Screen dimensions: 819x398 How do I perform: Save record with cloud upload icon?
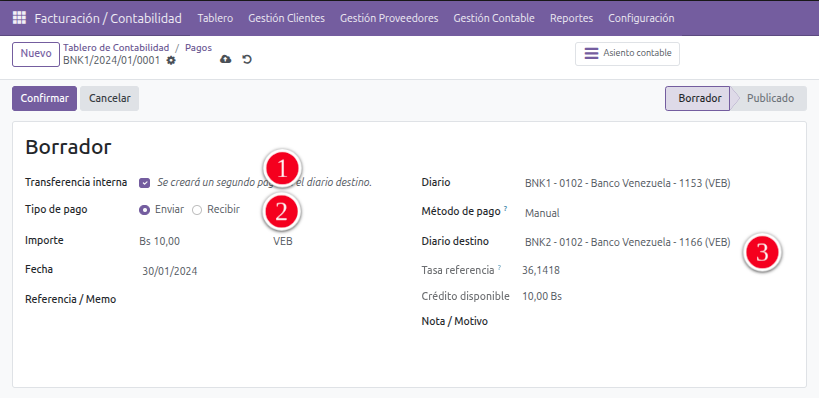click(226, 60)
